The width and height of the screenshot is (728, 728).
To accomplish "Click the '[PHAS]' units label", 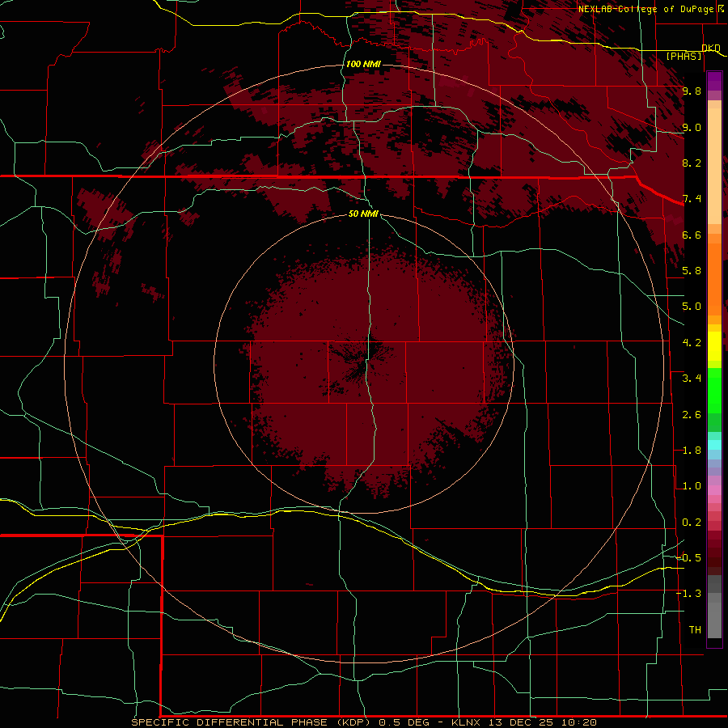I will click(684, 56).
